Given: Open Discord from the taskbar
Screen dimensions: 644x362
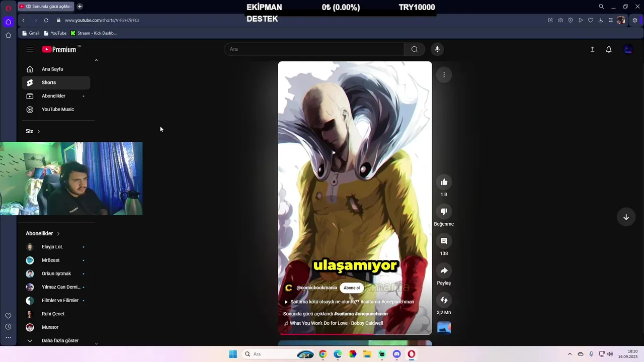Looking at the screenshot, I should tap(396, 354).
